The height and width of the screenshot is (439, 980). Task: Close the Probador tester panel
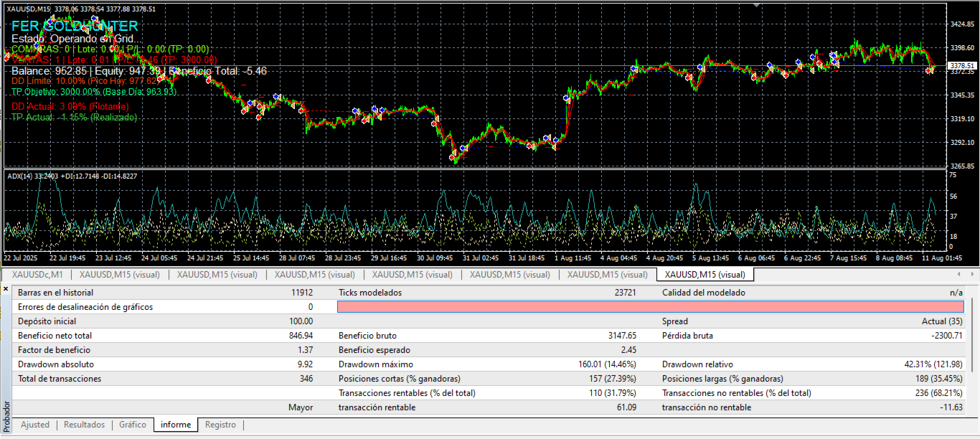[6, 289]
